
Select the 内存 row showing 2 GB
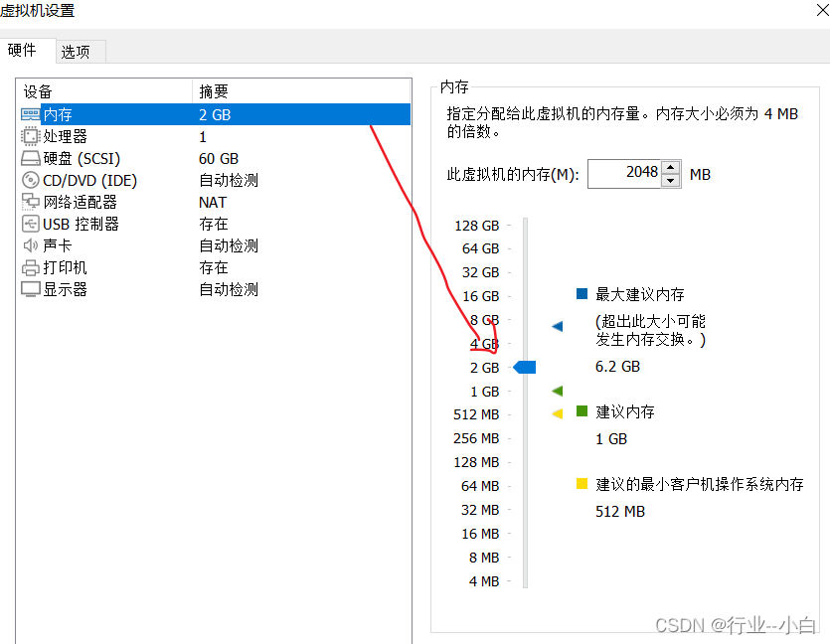215,114
